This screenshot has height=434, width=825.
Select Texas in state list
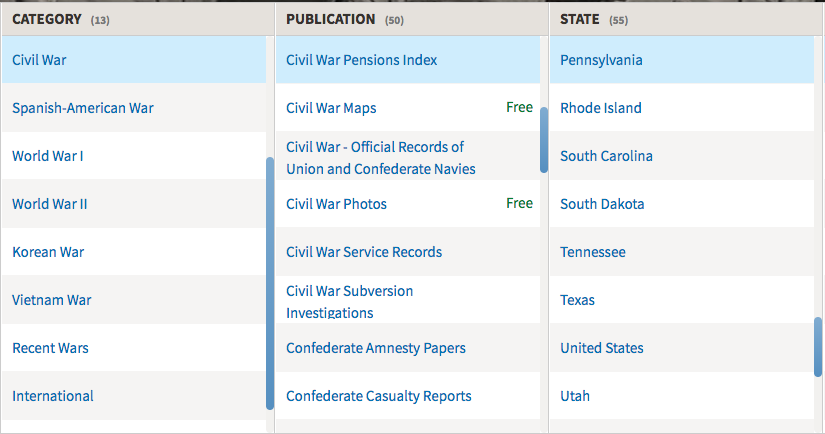pyautogui.click(x=682, y=300)
